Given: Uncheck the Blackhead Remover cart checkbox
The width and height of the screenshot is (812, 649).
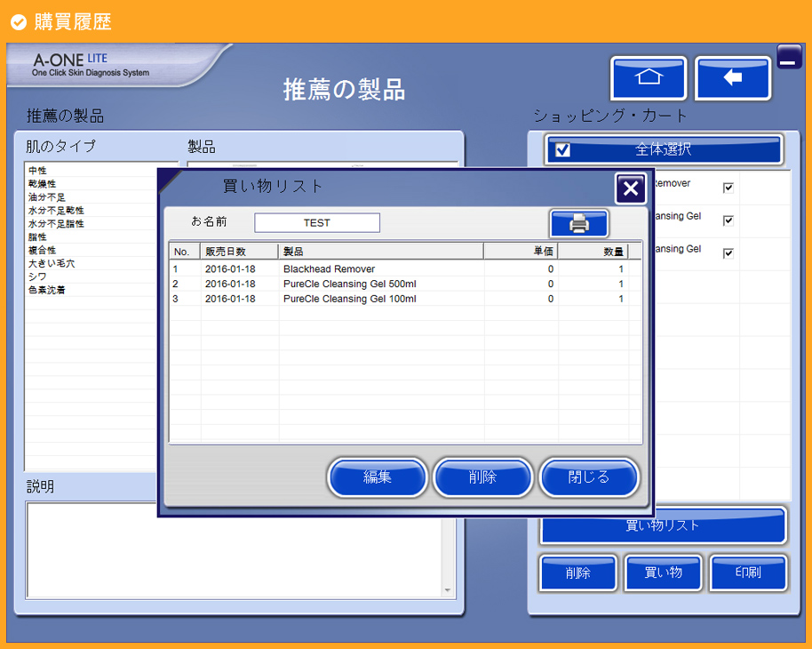Looking at the screenshot, I should coord(728,188).
